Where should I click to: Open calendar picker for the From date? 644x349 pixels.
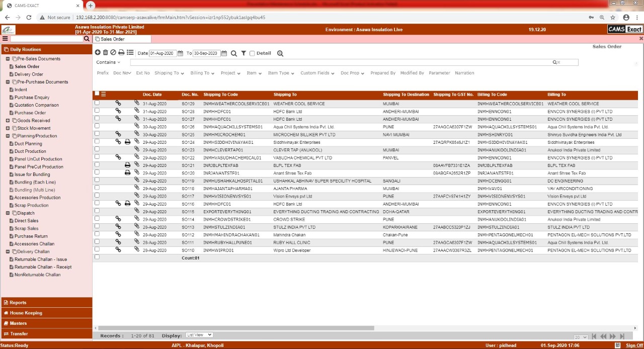(180, 53)
